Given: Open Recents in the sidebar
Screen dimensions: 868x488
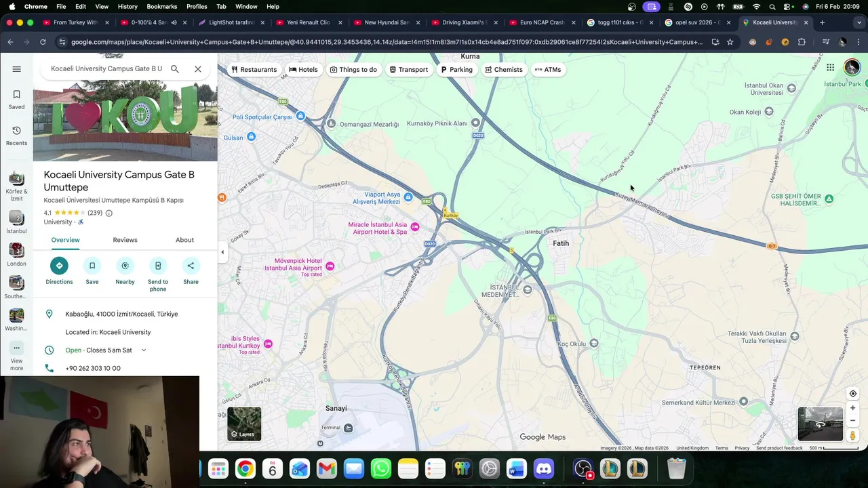Looking at the screenshot, I should tap(17, 135).
